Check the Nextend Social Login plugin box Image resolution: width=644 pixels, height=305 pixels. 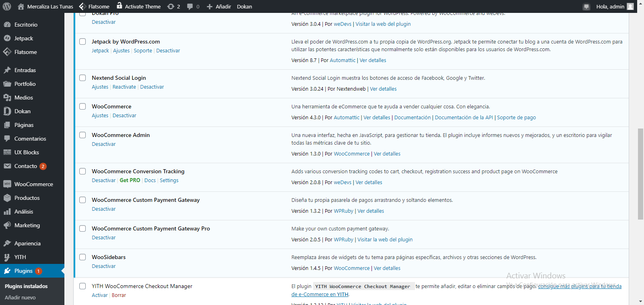coord(83,78)
